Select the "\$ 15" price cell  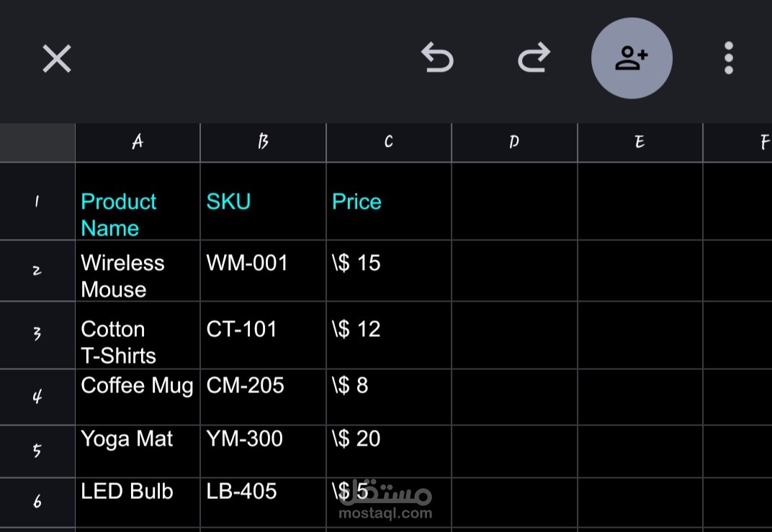389,271
